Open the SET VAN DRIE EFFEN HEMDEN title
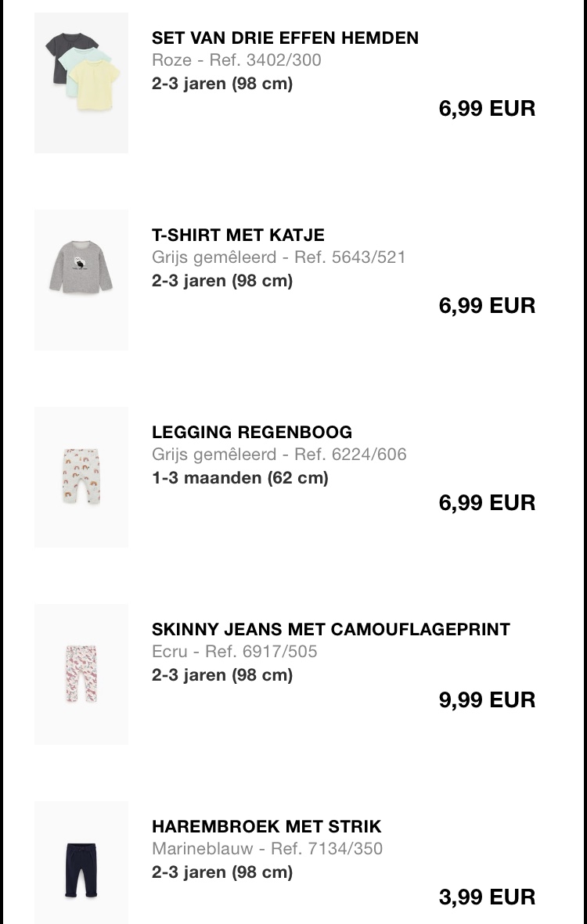Image resolution: width=587 pixels, height=924 pixels. point(285,38)
